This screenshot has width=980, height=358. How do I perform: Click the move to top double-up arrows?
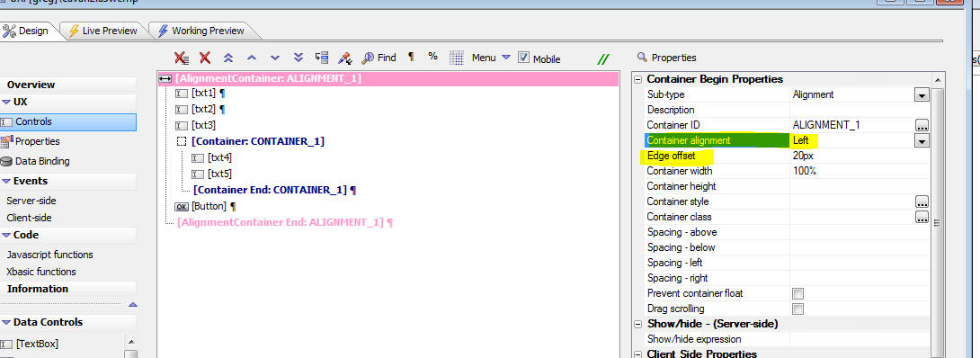tap(228, 58)
